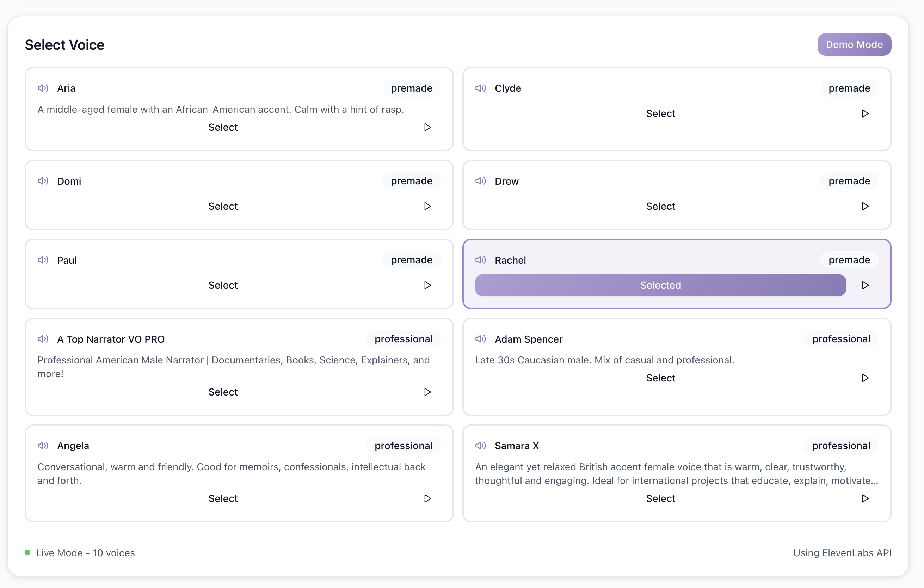Toggle the Demo Mode button
924x588 pixels.
tap(854, 44)
